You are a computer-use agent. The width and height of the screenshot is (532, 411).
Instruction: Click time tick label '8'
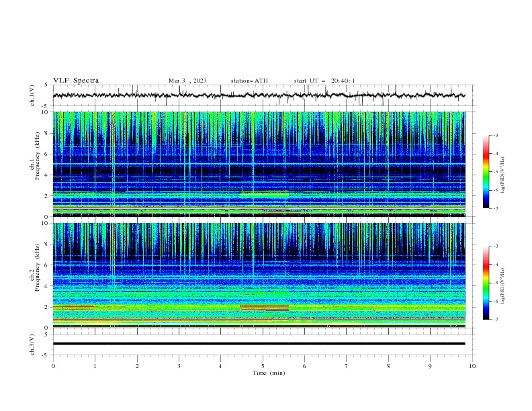point(388,366)
